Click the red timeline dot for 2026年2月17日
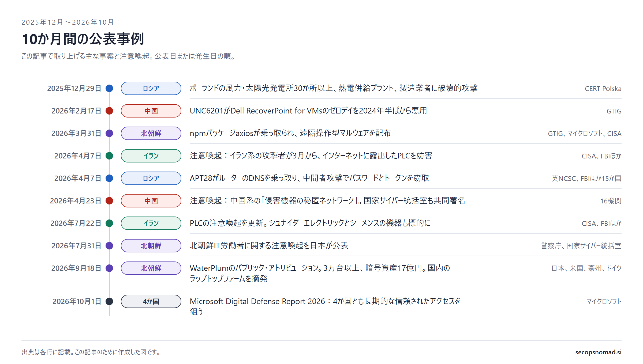643x364 pixels. click(109, 111)
